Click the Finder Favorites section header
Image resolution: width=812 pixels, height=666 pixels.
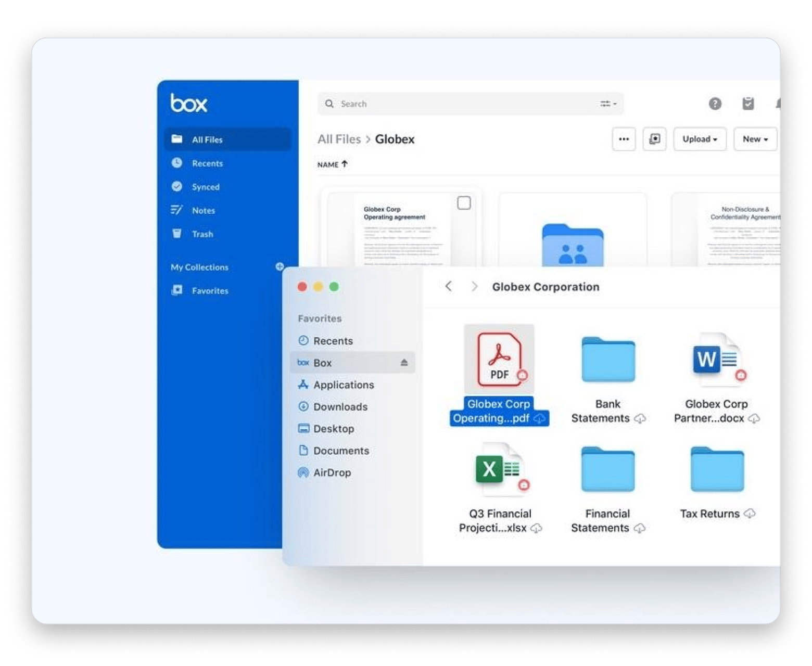point(320,318)
